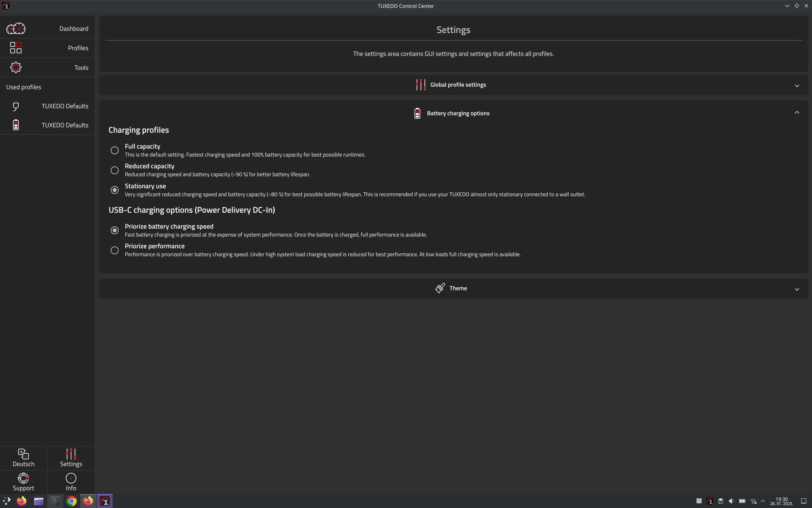
Task: Open the terminal from the taskbar
Action: (55, 501)
